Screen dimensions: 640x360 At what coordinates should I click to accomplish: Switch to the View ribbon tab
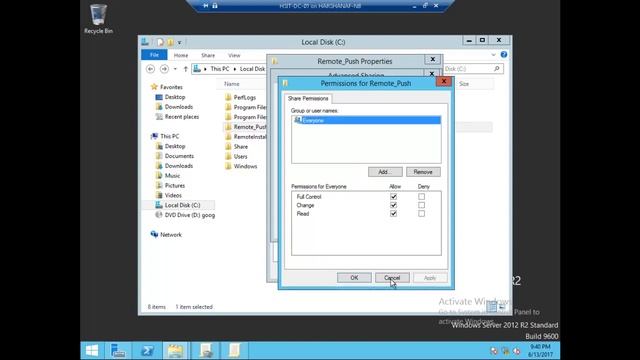click(234, 55)
